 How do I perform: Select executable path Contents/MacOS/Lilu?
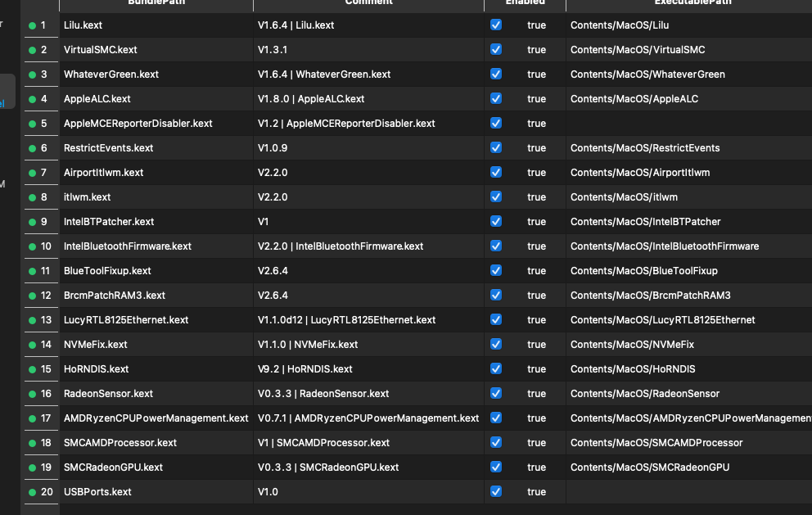pyautogui.click(x=620, y=25)
